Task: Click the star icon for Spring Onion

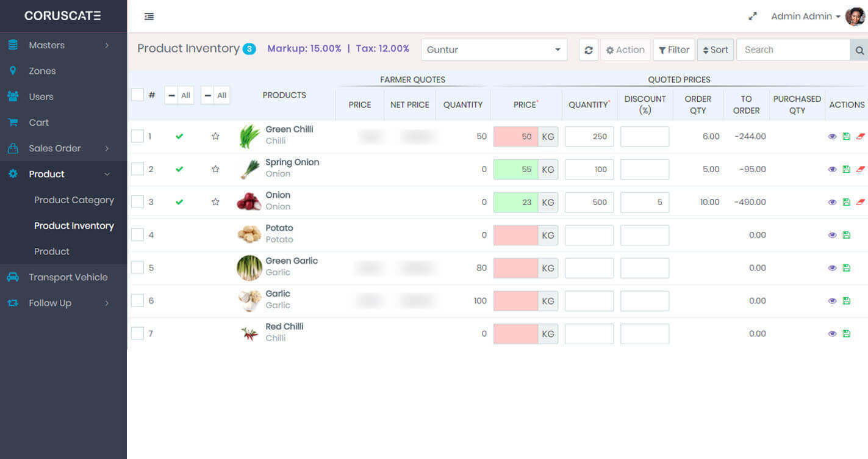Action: [x=215, y=169]
